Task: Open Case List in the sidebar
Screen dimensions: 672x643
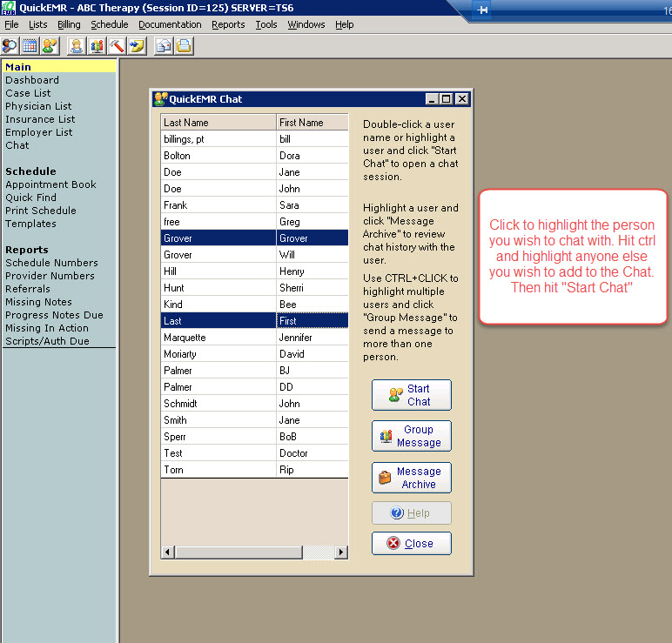Action: 28,93
